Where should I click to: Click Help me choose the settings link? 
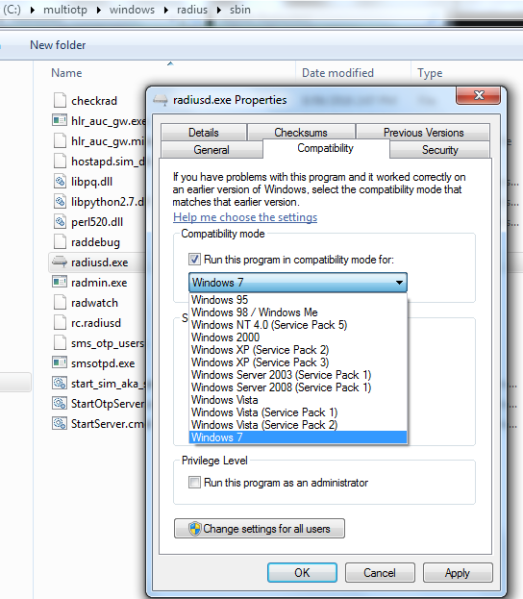point(245,217)
